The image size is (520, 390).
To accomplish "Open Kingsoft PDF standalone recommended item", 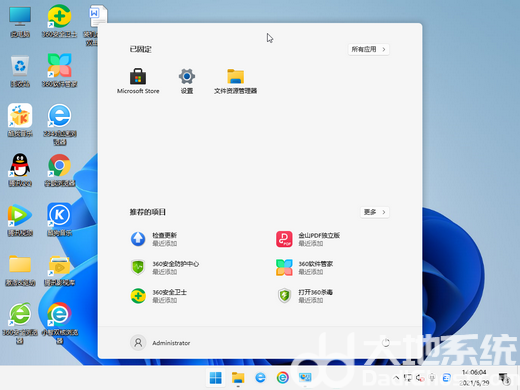I will [x=308, y=239].
